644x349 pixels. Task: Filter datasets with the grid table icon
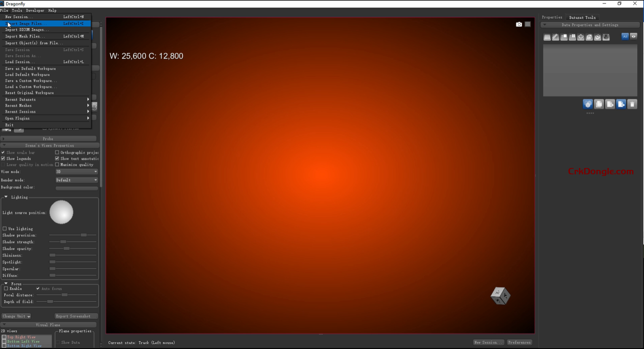pos(547,37)
